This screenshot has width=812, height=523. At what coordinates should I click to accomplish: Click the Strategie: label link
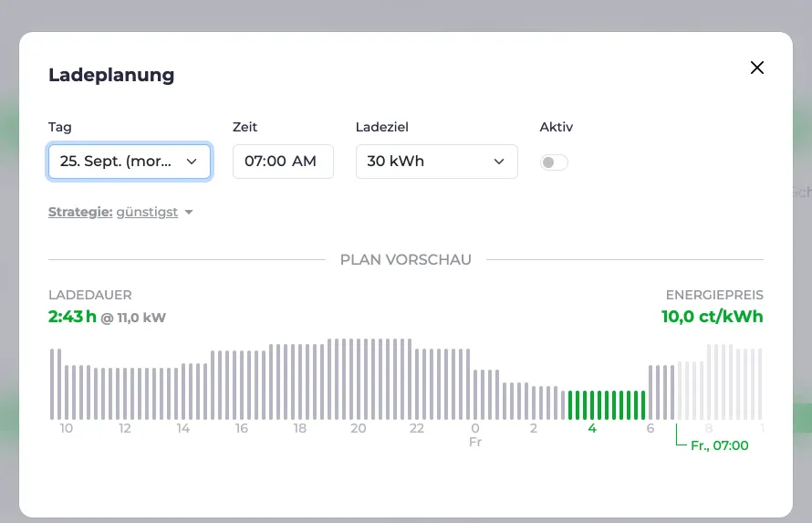click(80, 212)
